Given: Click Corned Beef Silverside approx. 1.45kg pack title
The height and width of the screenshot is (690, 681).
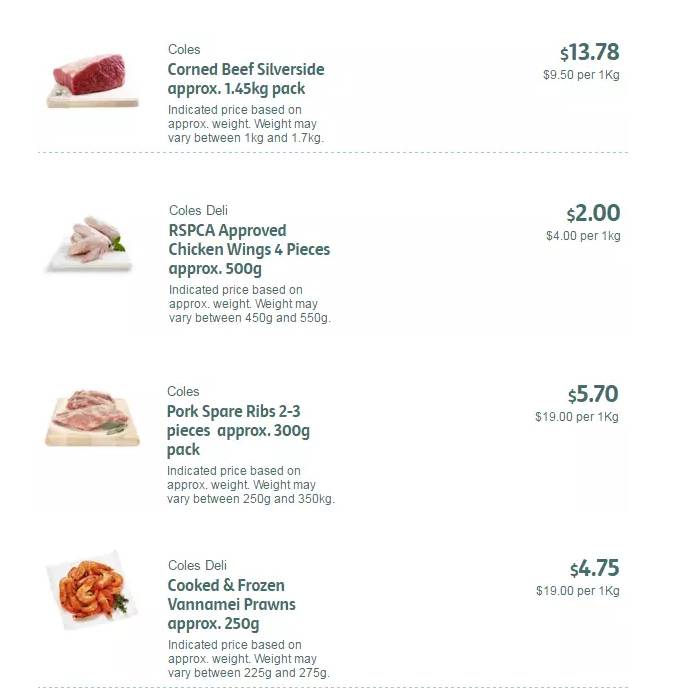Looking at the screenshot, I should click(246, 79).
